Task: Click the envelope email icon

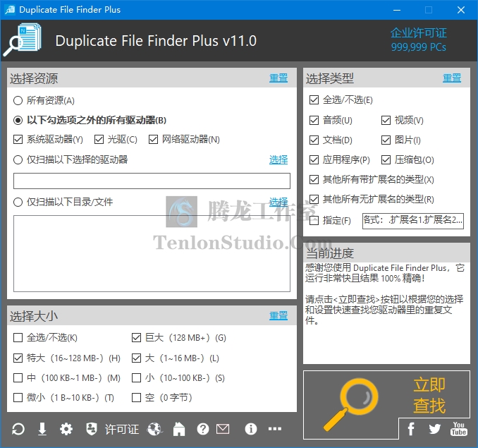Action: click(223, 429)
